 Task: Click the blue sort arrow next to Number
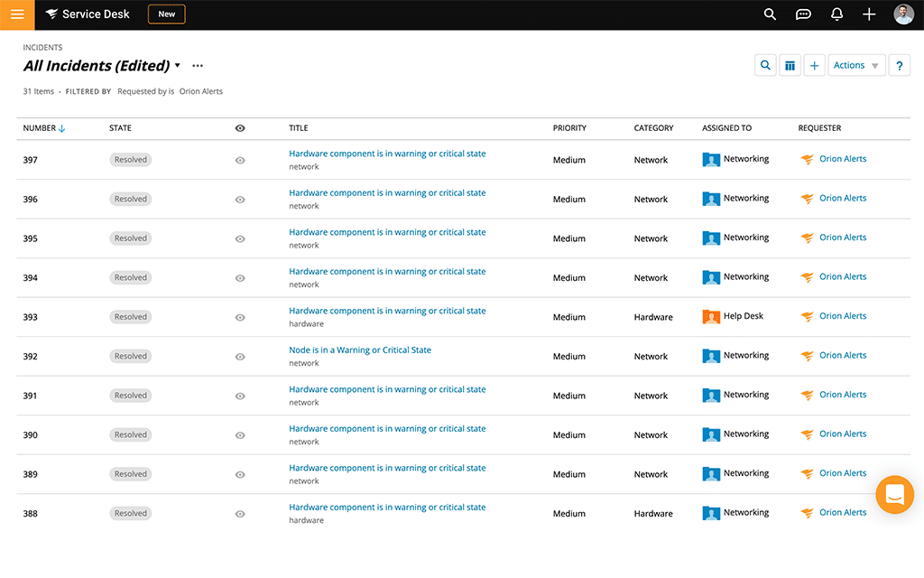pyautogui.click(x=62, y=128)
